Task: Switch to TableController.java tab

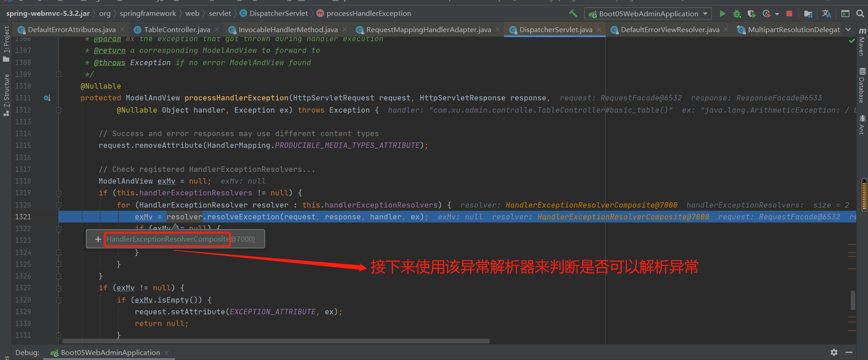Action: tap(177, 30)
